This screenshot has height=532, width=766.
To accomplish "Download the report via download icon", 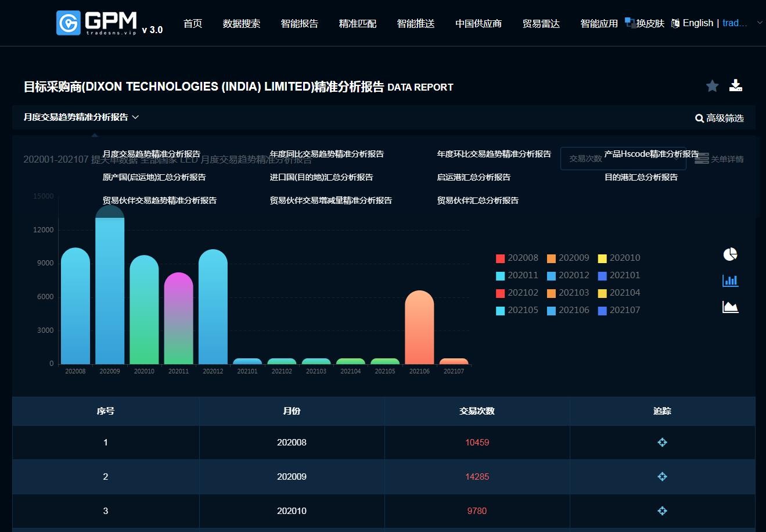I will point(736,85).
